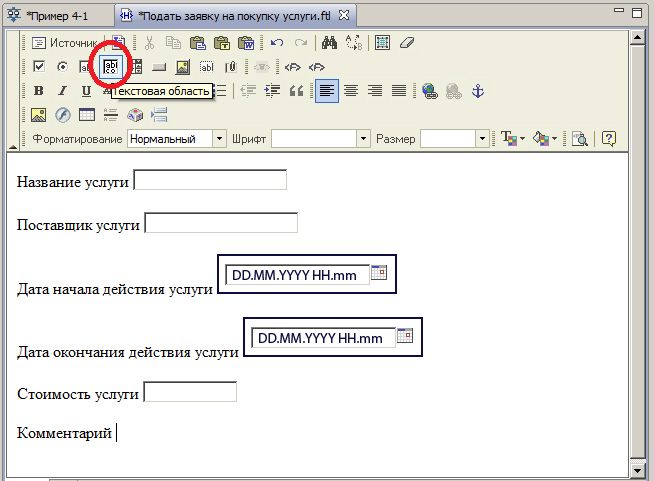Switch to the Пример 4-1 tab
The image size is (654, 481).
pos(57,16)
